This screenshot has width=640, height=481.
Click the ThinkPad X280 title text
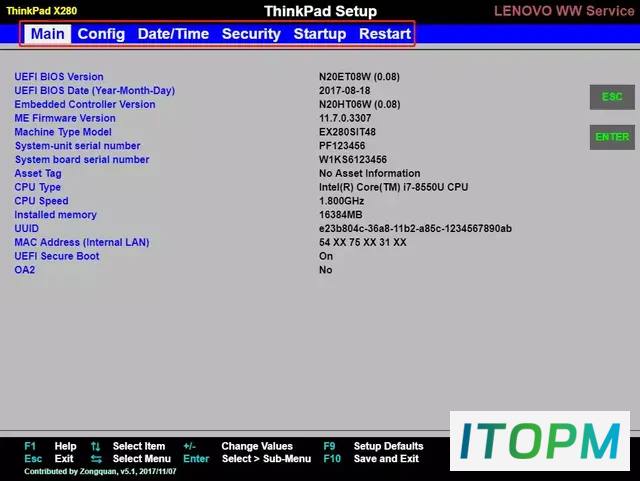(x=42, y=11)
